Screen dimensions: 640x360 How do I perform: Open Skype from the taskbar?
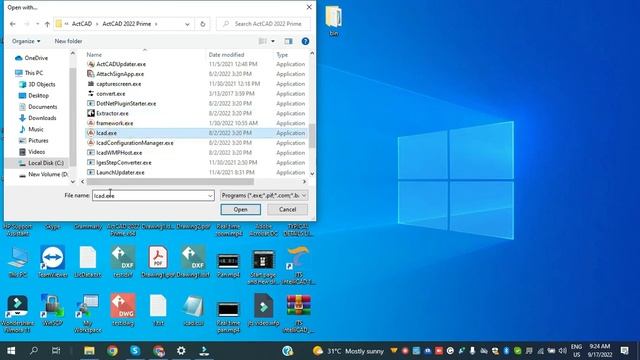(x=135, y=351)
